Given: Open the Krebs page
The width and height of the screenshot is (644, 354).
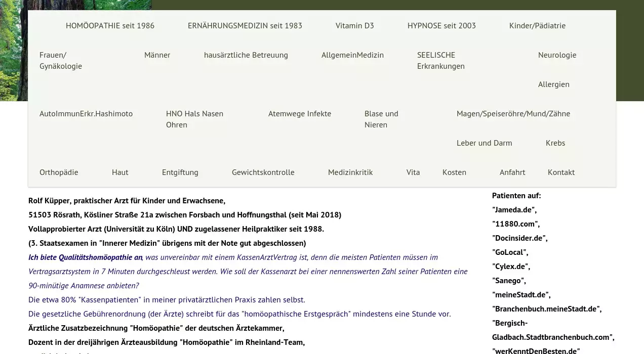Looking at the screenshot, I should pyautogui.click(x=555, y=143).
